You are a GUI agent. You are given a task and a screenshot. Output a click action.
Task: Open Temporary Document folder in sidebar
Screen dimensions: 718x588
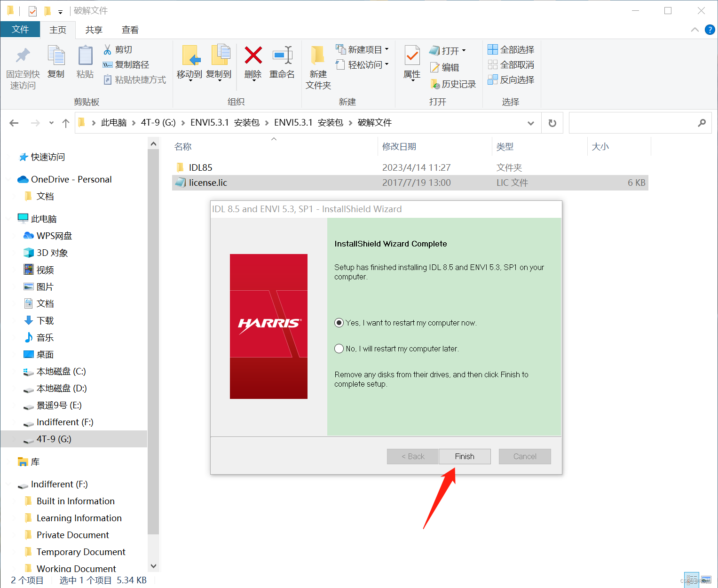[x=81, y=552]
